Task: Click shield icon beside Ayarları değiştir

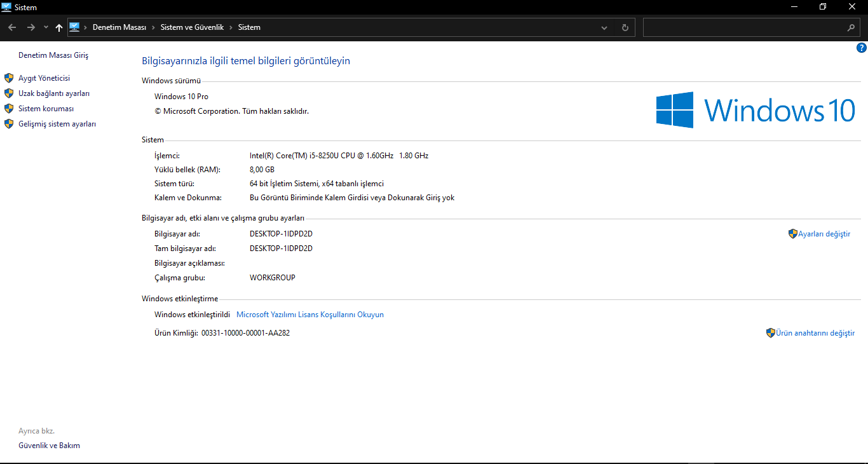Action: tap(793, 234)
